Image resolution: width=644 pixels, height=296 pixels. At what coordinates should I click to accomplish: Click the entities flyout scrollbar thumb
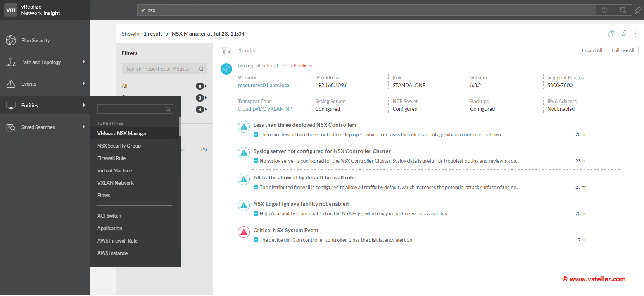point(180,127)
